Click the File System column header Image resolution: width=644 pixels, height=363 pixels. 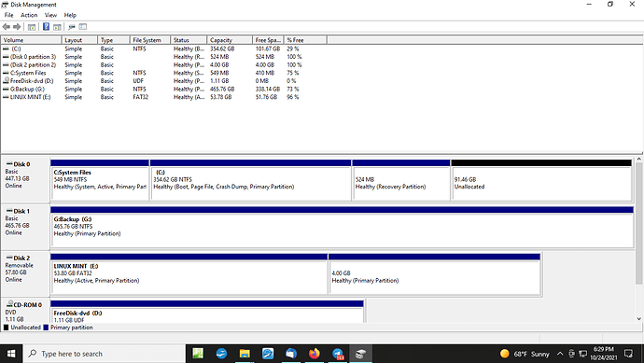click(150, 40)
